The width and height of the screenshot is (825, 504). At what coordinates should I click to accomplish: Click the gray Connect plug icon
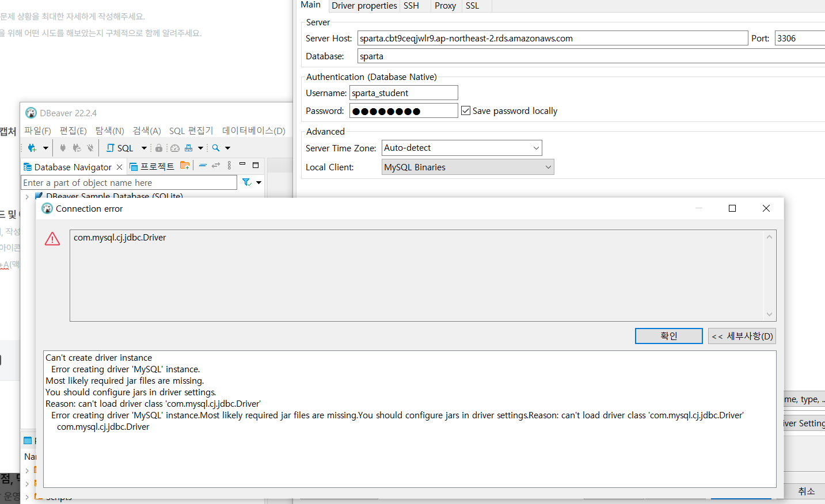(63, 148)
